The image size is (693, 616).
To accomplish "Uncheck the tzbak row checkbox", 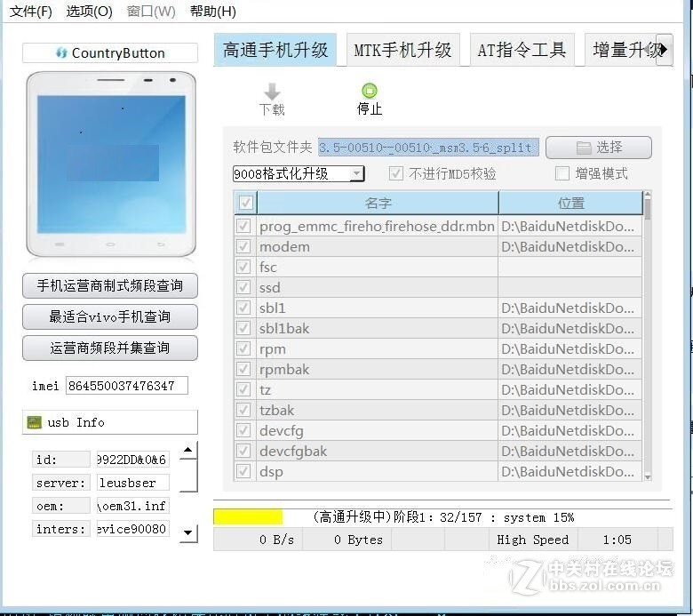I will [x=243, y=410].
